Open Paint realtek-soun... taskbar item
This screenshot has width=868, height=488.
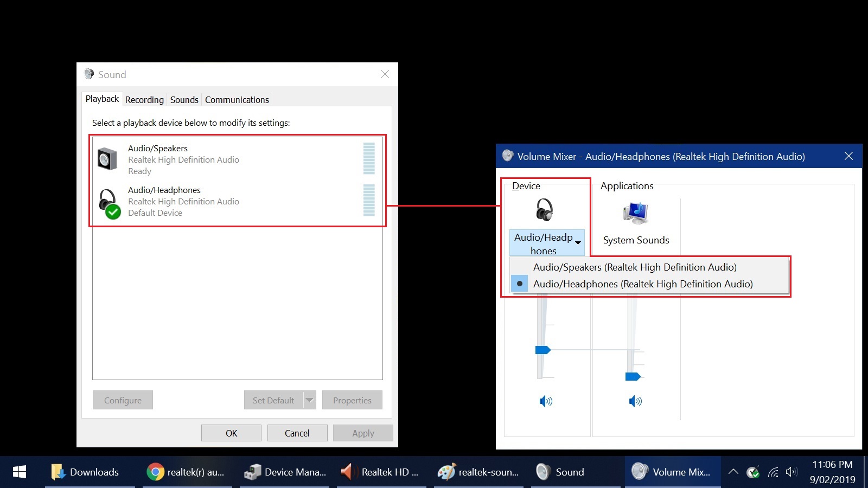(478, 472)
